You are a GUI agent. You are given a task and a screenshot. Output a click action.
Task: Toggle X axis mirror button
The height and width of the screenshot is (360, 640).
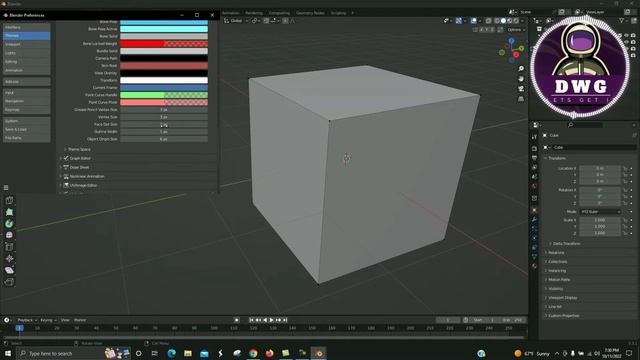point(482,30)
